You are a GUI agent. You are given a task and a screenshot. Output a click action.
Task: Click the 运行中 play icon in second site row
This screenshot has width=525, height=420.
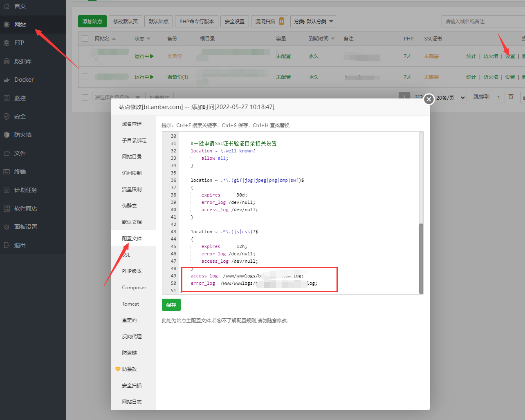coord(152,77)
